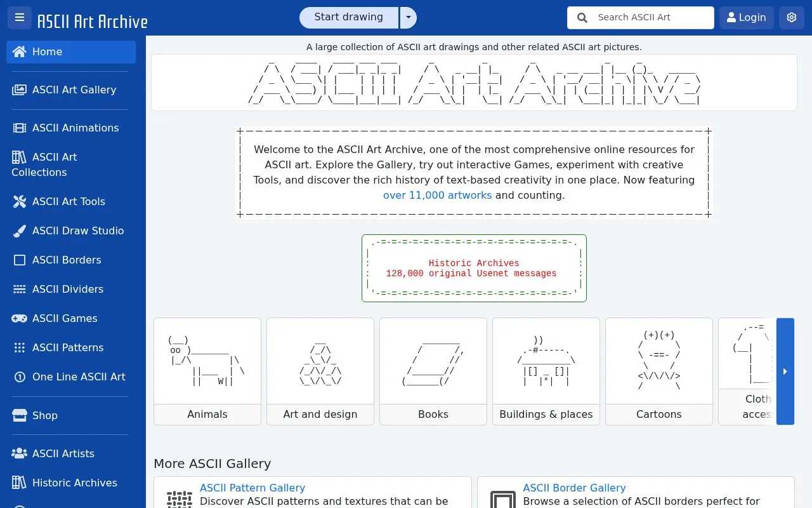Open the Art and design category card
Image resolution: width=812 pixels, height=508 pixels.
click(320, 371)
